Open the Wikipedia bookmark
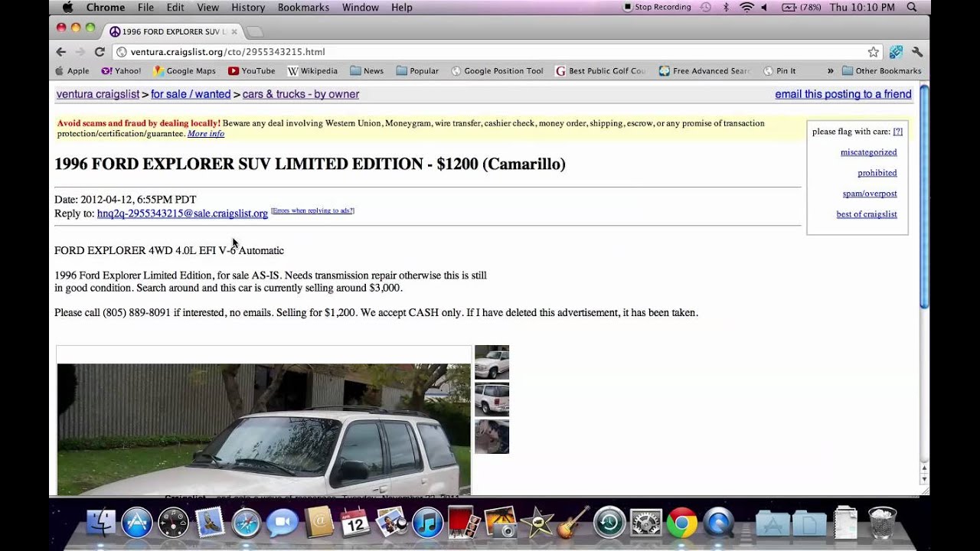Screen dimensions: 980x551 312,71
